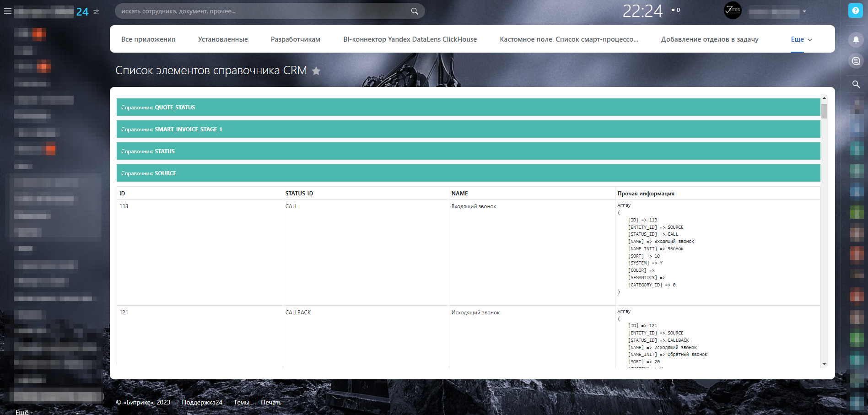The width and height of the screenshot is (868, 415).
Task: Open Добавление отделов в задачу tab
Action: click(710, 39)
